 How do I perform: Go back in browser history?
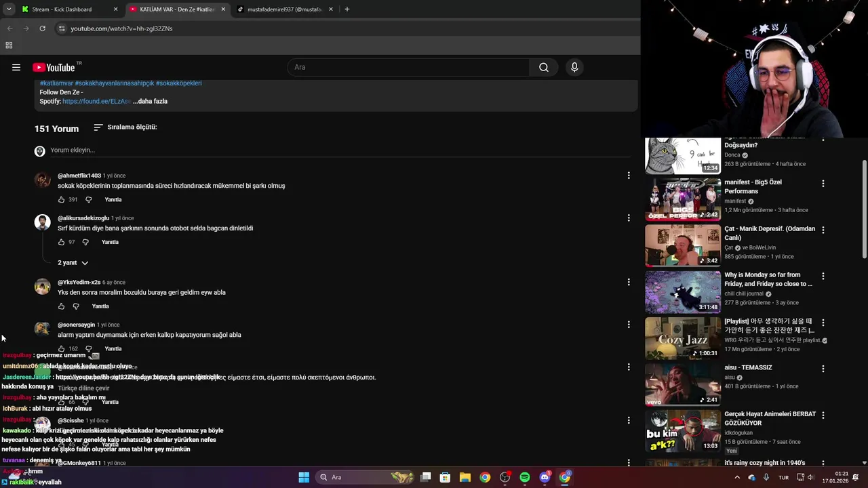(x=9, y=28)
